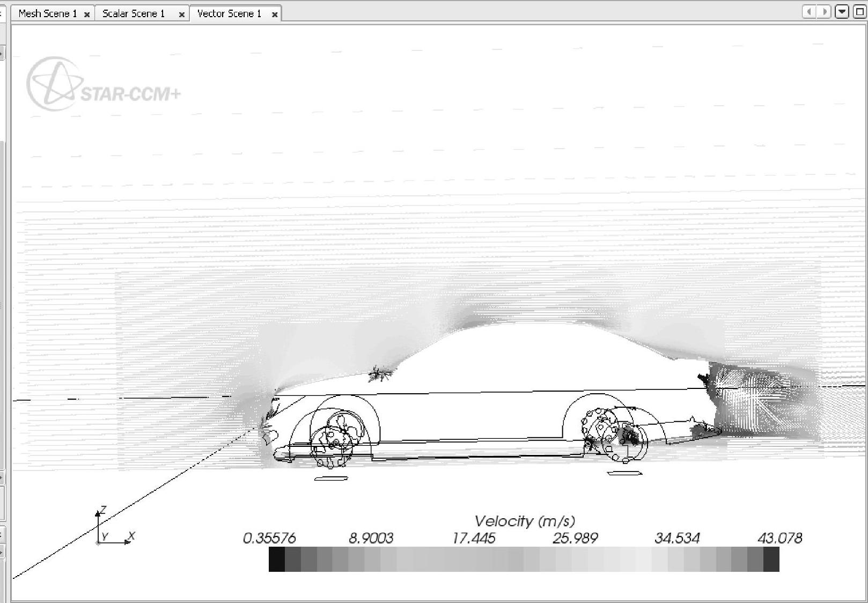Screen dimensions: 868x603
Task: Close the Mesh Scene 1 tab
Action: tap(87, 15)
